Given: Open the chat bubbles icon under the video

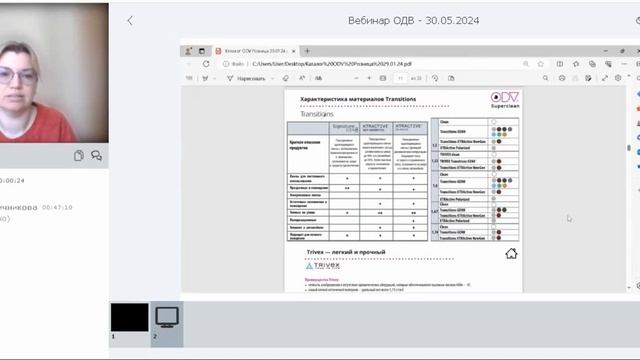Looking at the screenshot, I should (x=96, y=156).
